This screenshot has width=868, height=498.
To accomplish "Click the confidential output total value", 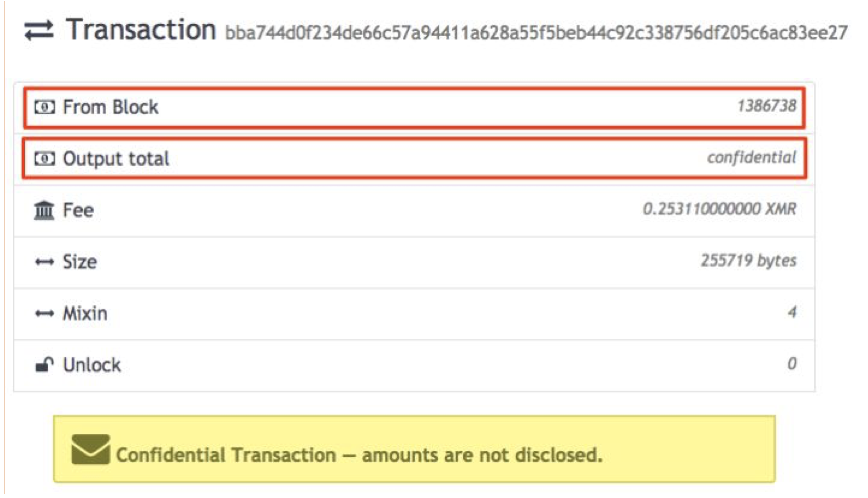I will (x=751, y=157).
